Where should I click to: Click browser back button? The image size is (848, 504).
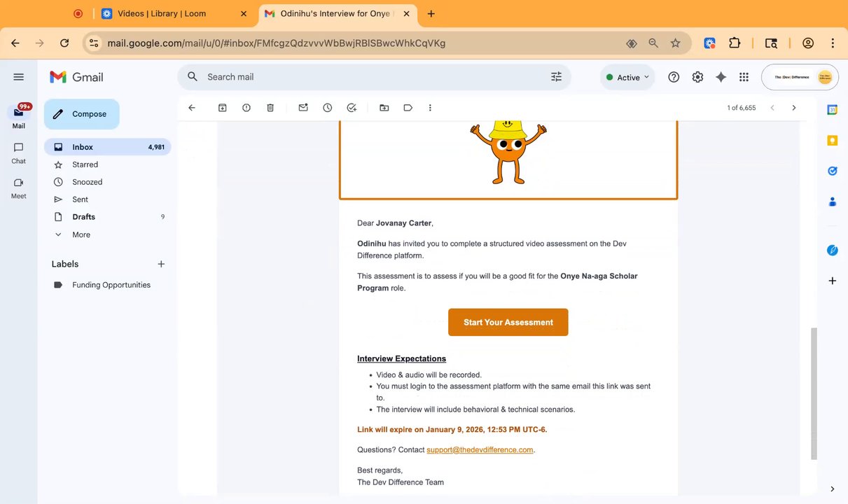(x=15, y=43)
